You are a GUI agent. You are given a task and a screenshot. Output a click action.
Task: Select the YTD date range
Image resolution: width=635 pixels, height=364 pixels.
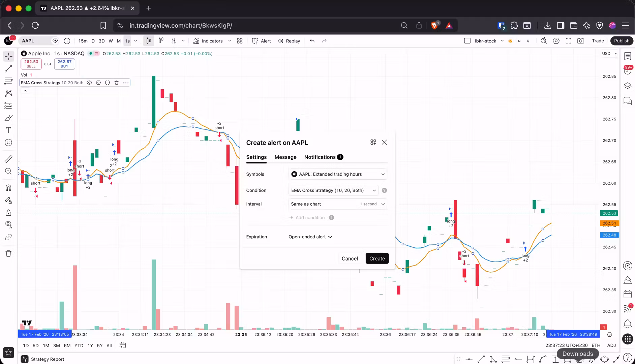coord(79,345)
